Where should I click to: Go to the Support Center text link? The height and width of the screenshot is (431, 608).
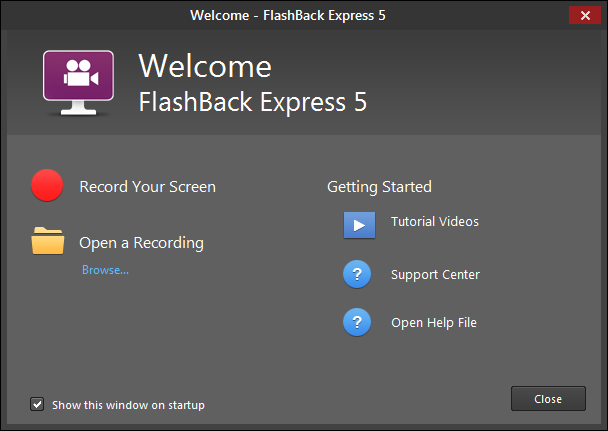pyautogui.click(x=435, y=275)
